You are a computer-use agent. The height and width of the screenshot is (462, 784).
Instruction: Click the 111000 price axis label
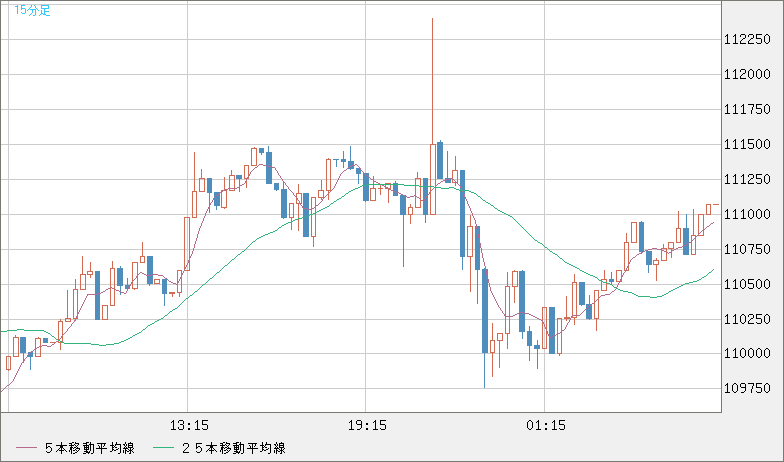[x=745, y=214]
